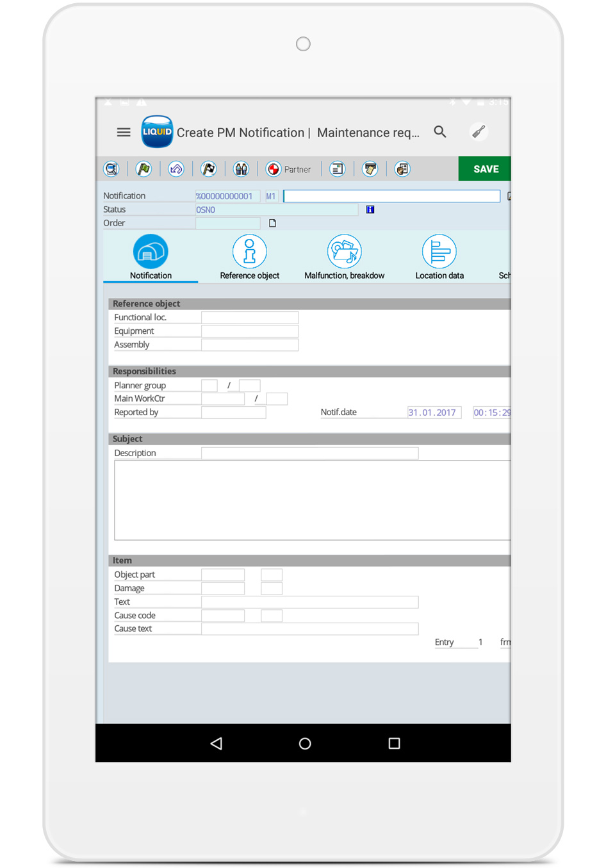Click the binoculars toolbar icon
The width and height of the screenshot is (606, 868).
[x=241, y=169]
